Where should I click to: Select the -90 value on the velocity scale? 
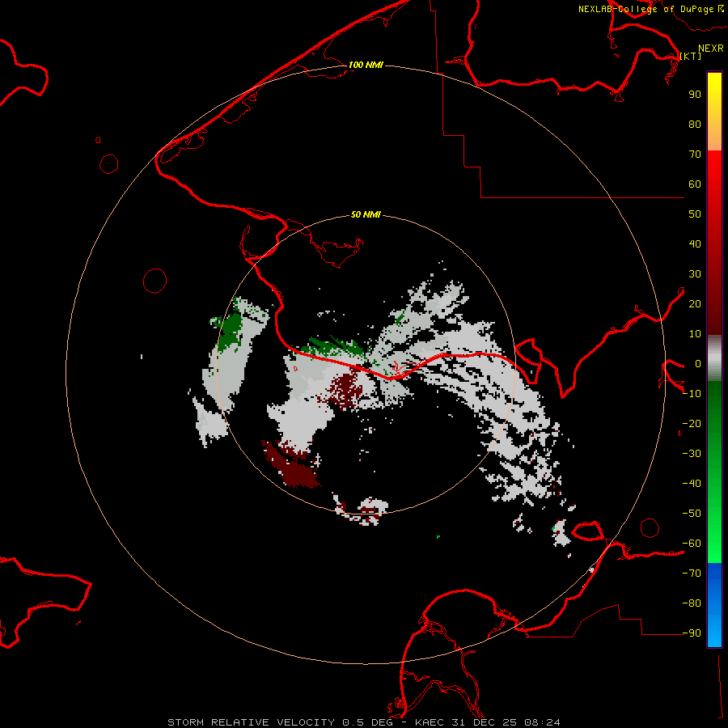pyautogui.click(x=692, y=633)
